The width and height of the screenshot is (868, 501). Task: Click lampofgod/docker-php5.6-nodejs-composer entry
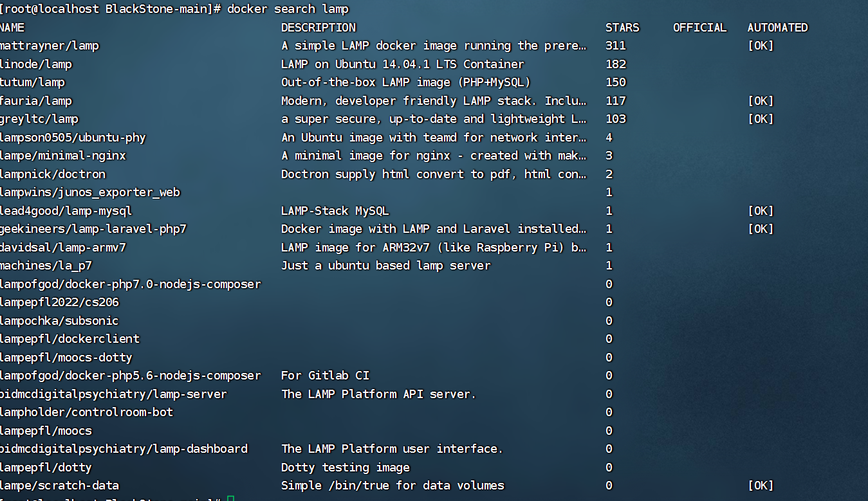pyautogui.click(x=131, y=376)
